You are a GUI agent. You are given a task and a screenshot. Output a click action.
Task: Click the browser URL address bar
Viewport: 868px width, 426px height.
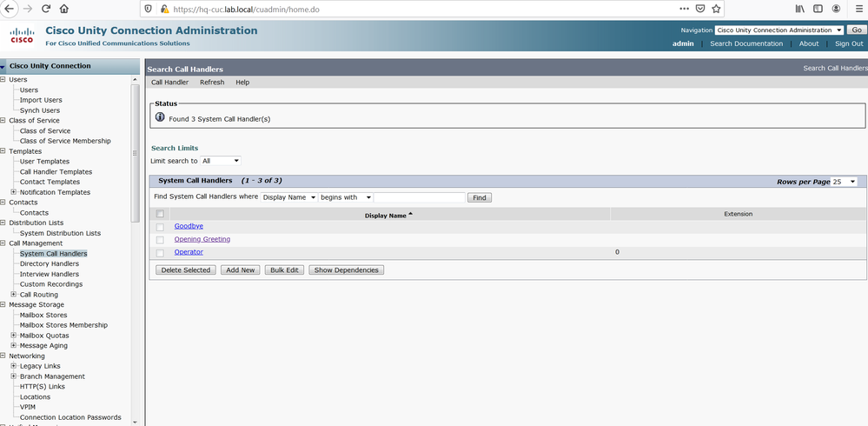(421, 10)
